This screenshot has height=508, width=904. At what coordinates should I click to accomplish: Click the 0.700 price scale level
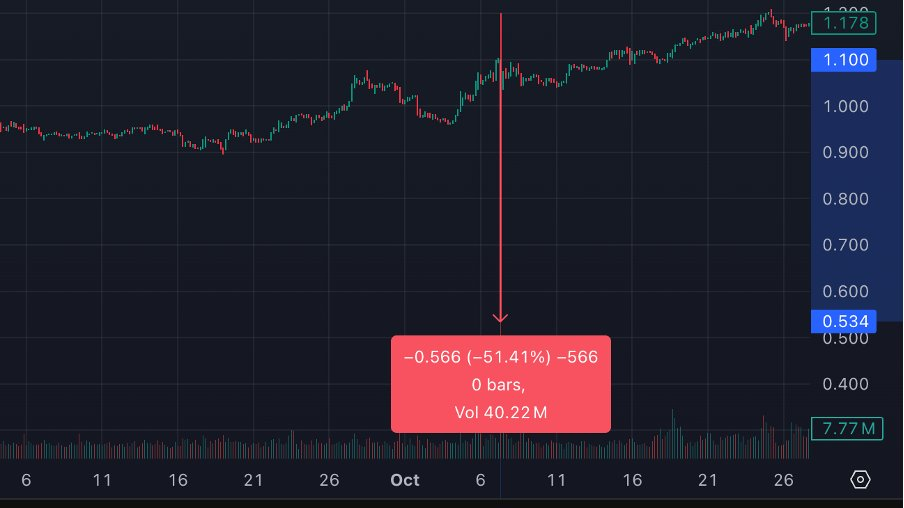pos(844,245)
